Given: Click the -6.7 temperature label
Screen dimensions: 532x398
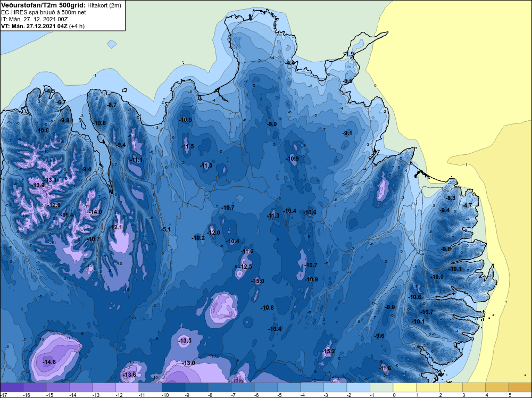Looking at the screenshot, I should pyautogui.click(x=61, y=102).
